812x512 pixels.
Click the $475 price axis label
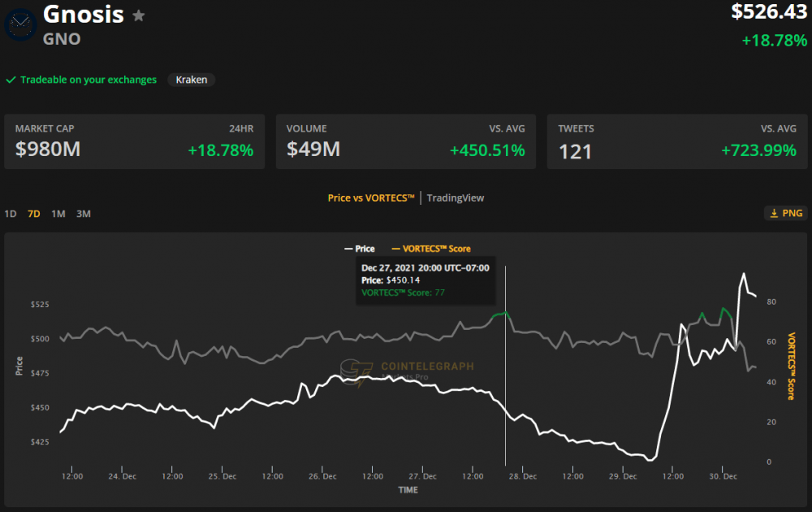pos(40,373)
